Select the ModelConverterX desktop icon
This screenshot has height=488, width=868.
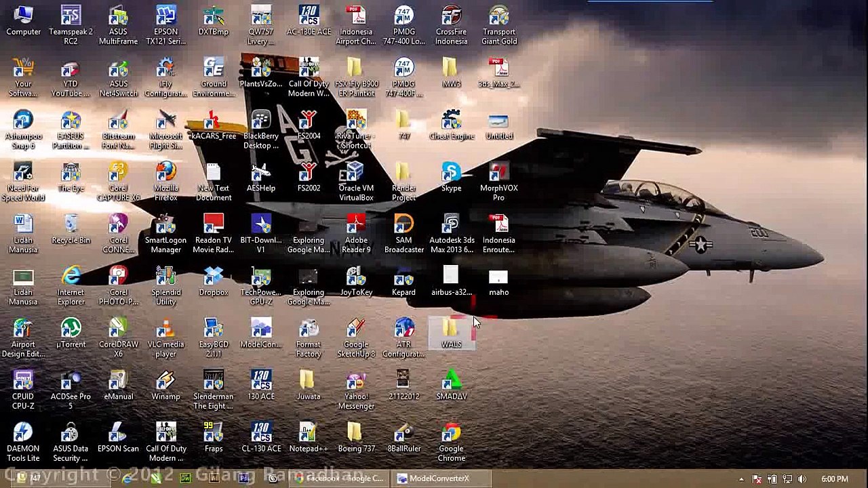(261, 334)
